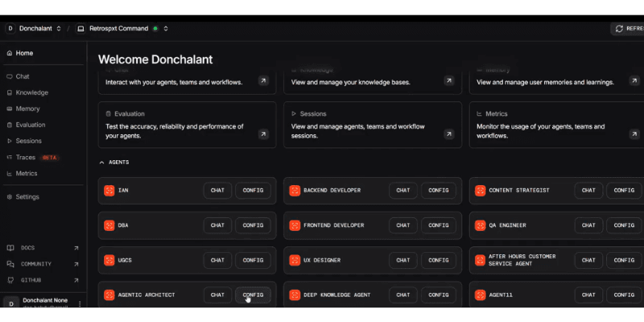Image resolution: width=644 pixels, height=322 pixels.
Task: Chat with the Deep Knowledge Agent
Action: point(403,295)
